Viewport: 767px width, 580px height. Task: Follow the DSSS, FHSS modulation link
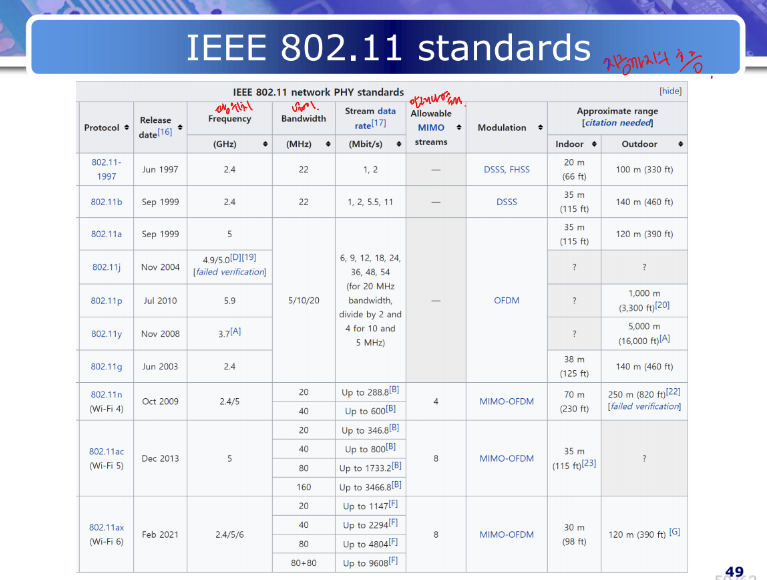point(506,169)
